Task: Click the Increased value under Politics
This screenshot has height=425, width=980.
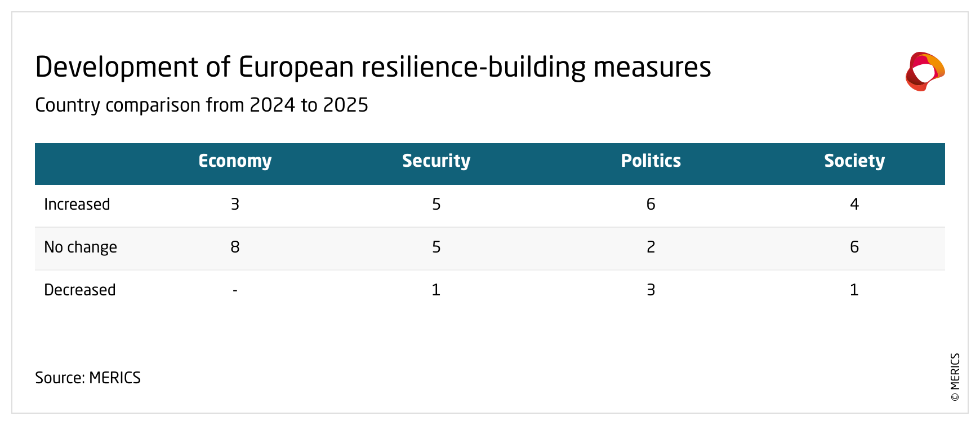Action: [x=651, y=204]
